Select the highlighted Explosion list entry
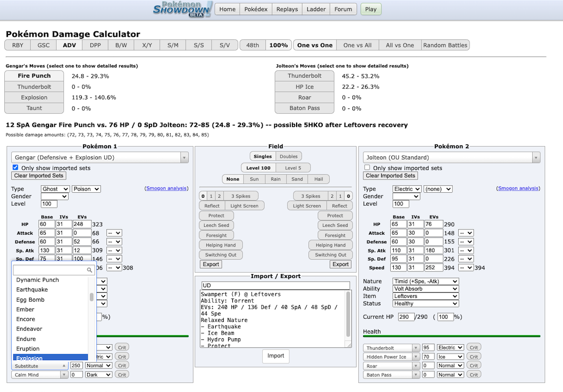 51,357
